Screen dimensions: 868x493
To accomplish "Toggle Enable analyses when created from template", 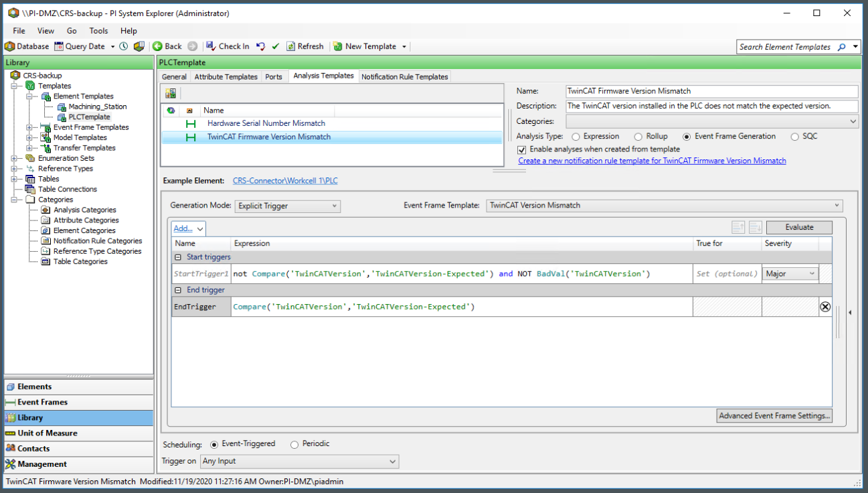I will (523, 149).
